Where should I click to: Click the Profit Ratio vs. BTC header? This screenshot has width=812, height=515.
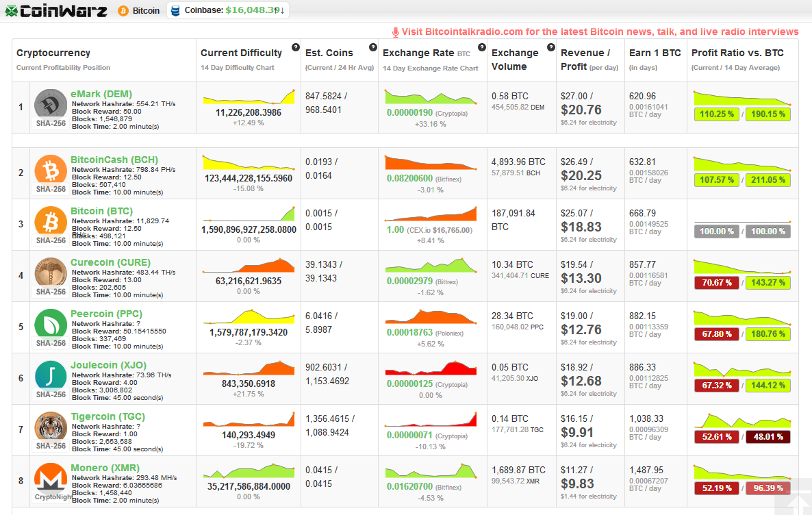737,53
